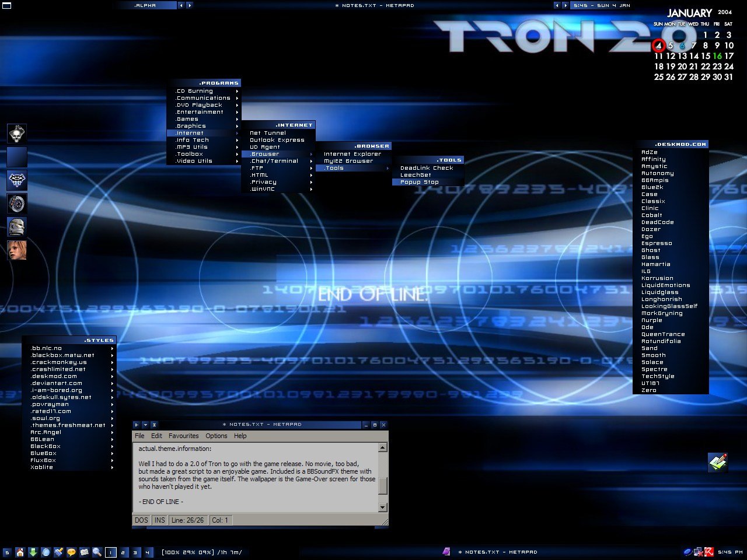The height and width of the screenshot is (560, 747).
Task: Open the Edit menu in Metapad
Action: (x=157, y=436)
